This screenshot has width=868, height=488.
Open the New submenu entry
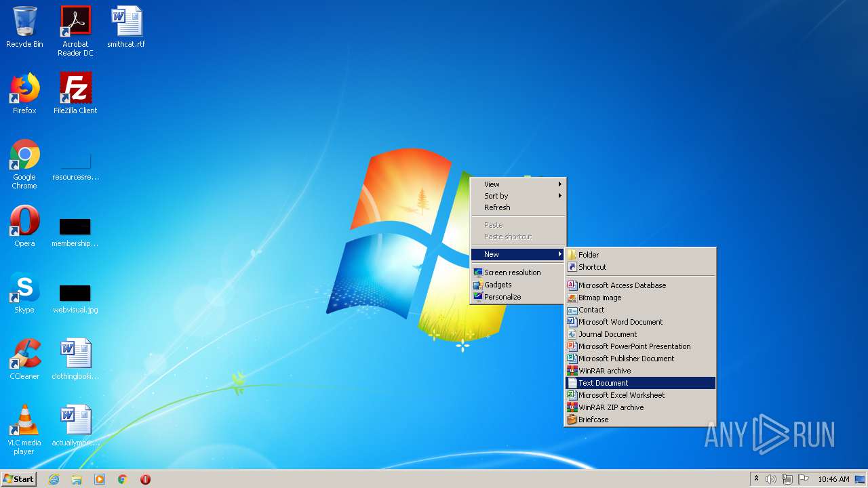pos(518,254)
